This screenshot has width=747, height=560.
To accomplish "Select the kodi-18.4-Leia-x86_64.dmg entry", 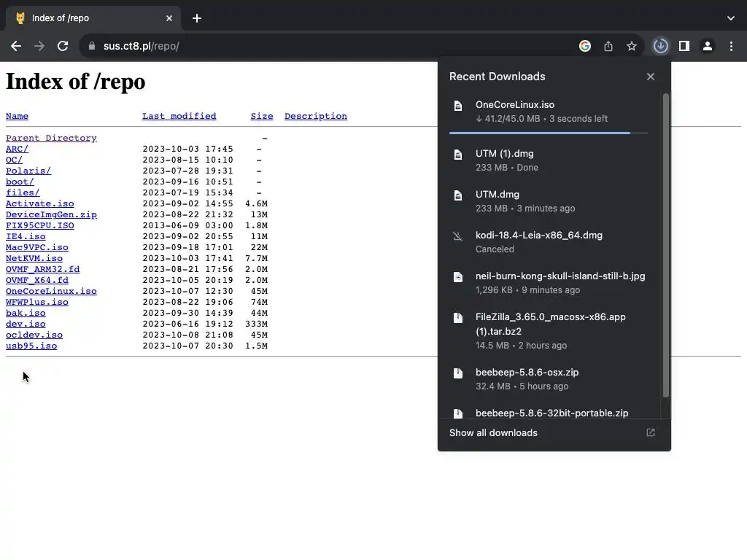I will coord(550,242).
